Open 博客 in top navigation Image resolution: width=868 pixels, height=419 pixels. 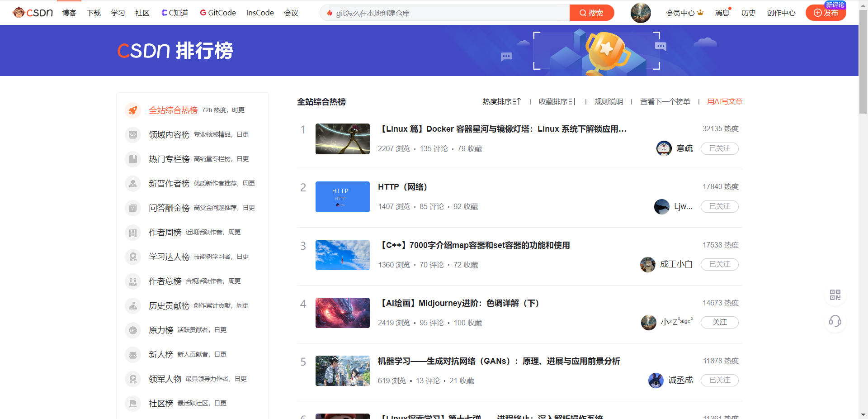(x=69, y=13)
